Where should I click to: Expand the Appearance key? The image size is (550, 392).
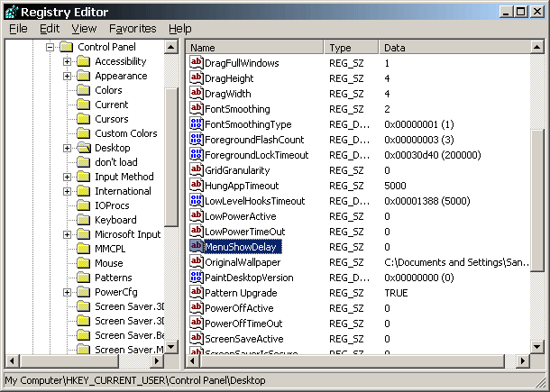tap(67, 76)
